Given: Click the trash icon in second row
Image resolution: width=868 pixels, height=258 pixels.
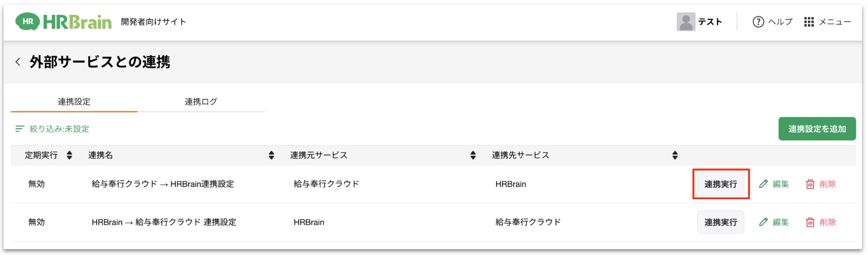Looking at the screenshot, I should click(x=810, y=222).
